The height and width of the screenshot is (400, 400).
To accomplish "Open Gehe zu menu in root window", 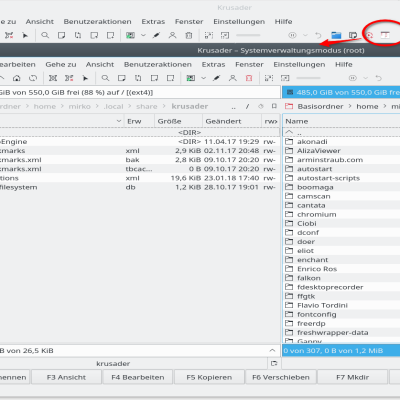I will 61,64.
